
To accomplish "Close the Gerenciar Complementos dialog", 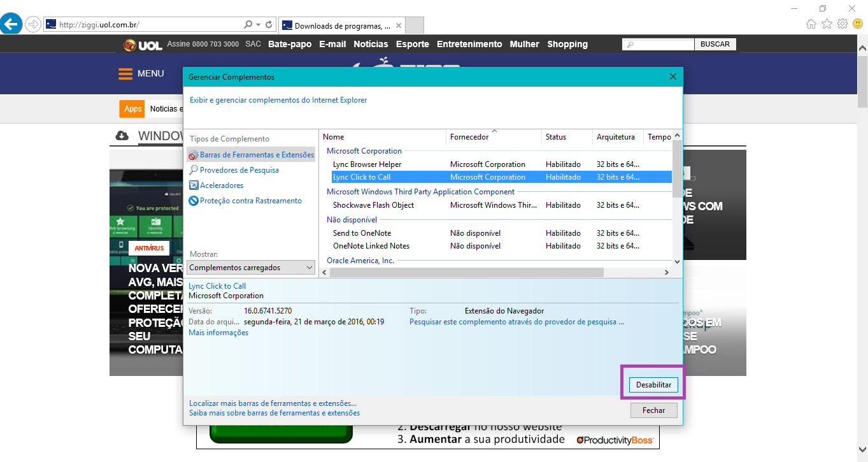I will click(x=673, y=76).
